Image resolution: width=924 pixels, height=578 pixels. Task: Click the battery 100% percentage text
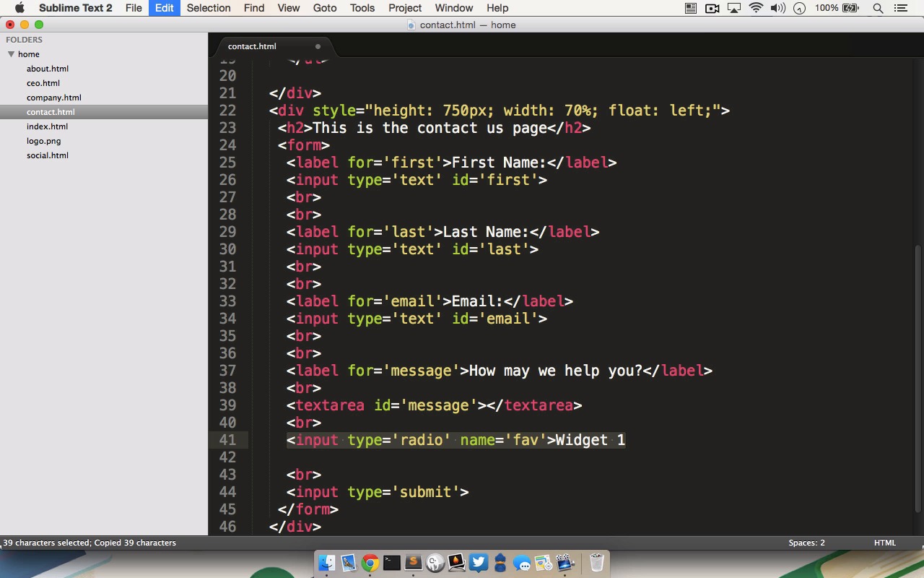(x=827, y=8)
